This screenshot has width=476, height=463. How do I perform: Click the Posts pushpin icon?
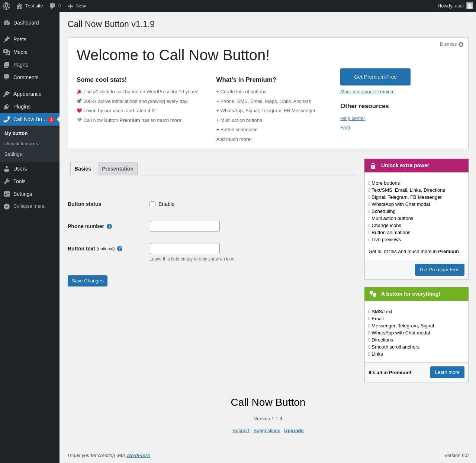click(x=7, y=39)
